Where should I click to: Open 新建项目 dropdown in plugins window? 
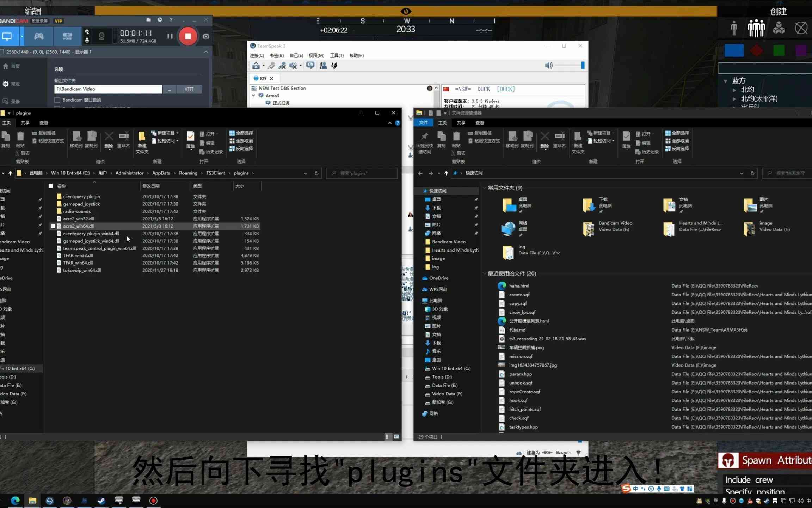pos(165,133)
